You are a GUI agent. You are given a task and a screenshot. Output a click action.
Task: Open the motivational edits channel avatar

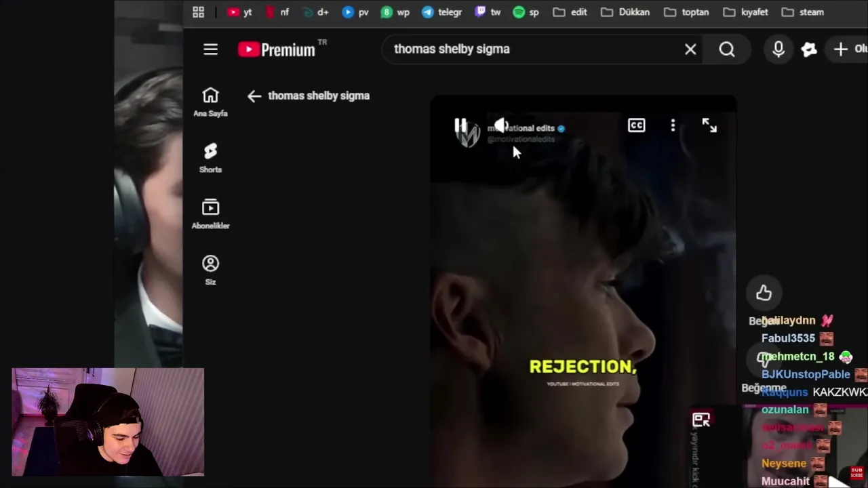467,134
